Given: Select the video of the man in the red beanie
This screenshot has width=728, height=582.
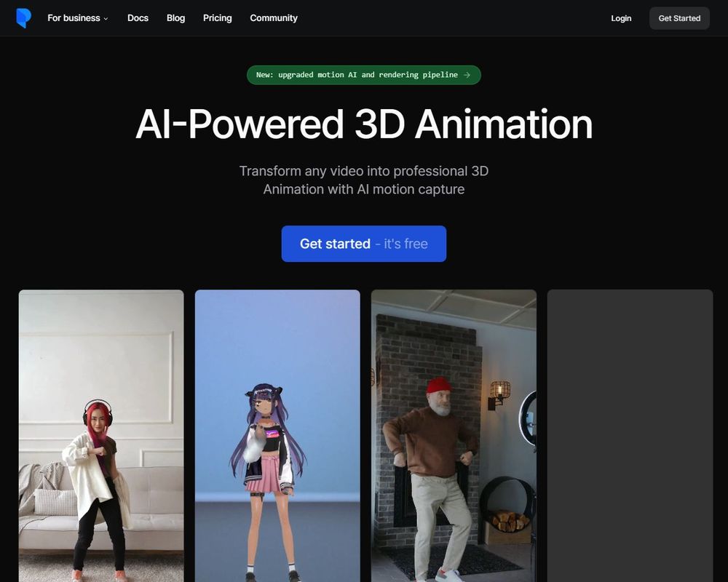Looking at the screenshot, I should pos(453,436).
